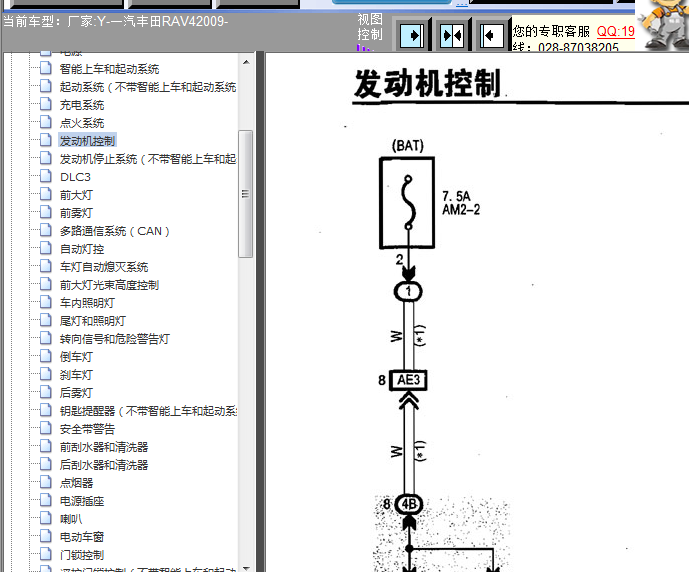The height and width of the screenshot is (572, 689).
Task: Click the mechanic mascot image
Action: coord(664,25)
